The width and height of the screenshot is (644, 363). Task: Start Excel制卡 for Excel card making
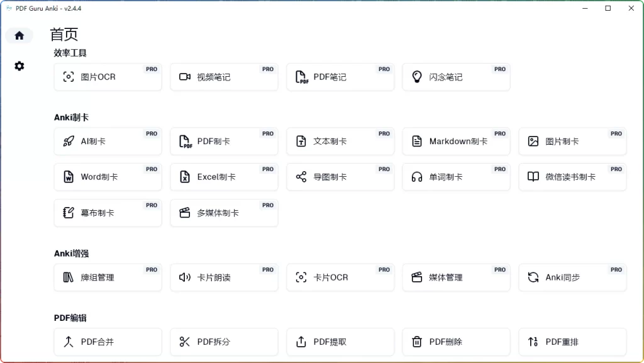coord(224,177)
